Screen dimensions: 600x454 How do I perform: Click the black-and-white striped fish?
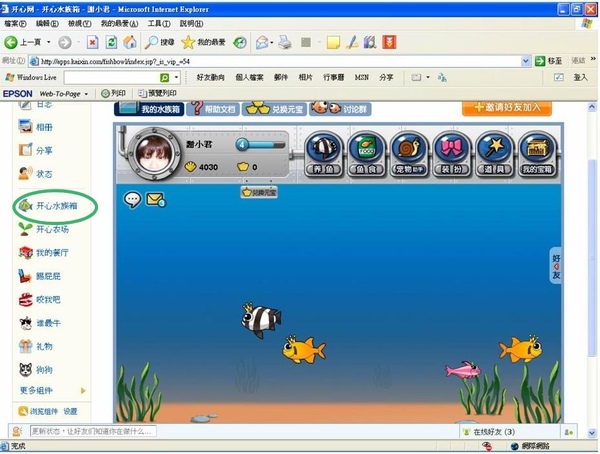pos(261,320)
